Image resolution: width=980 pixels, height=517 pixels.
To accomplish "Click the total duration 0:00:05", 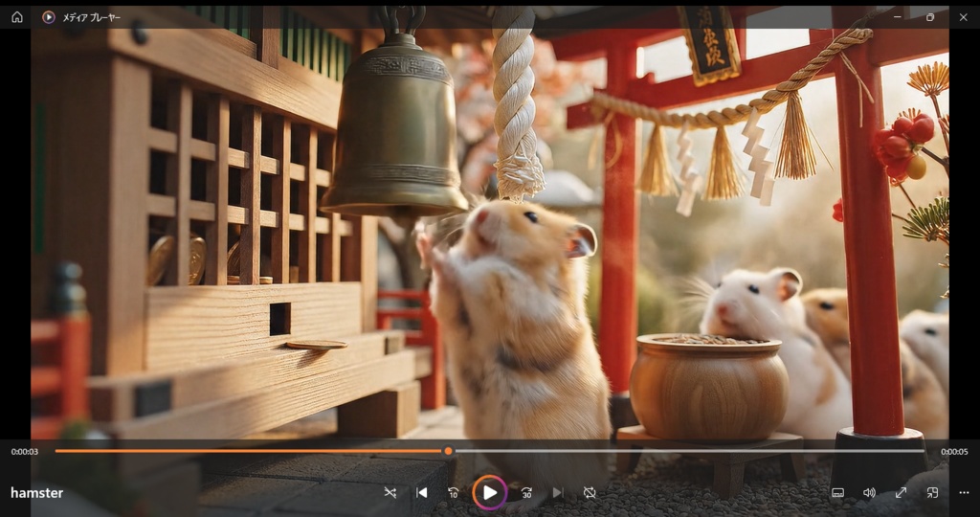I will [954, 451].
